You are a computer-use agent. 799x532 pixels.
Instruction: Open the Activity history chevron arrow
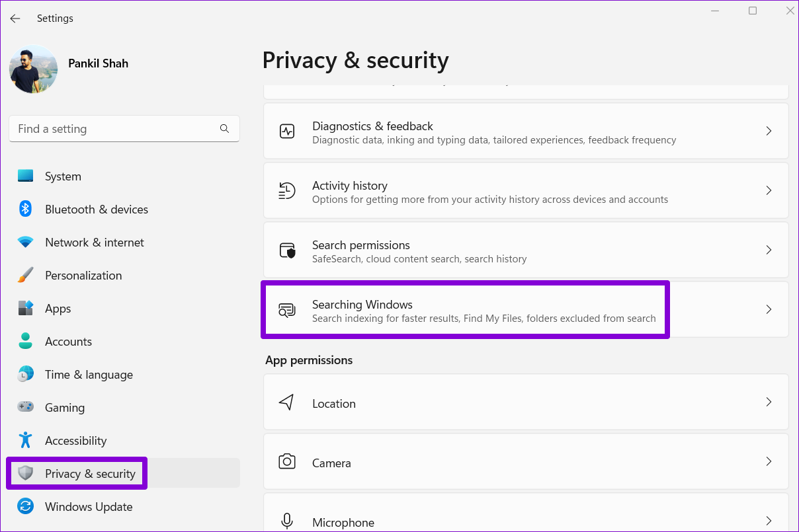[x=769, y=190]
